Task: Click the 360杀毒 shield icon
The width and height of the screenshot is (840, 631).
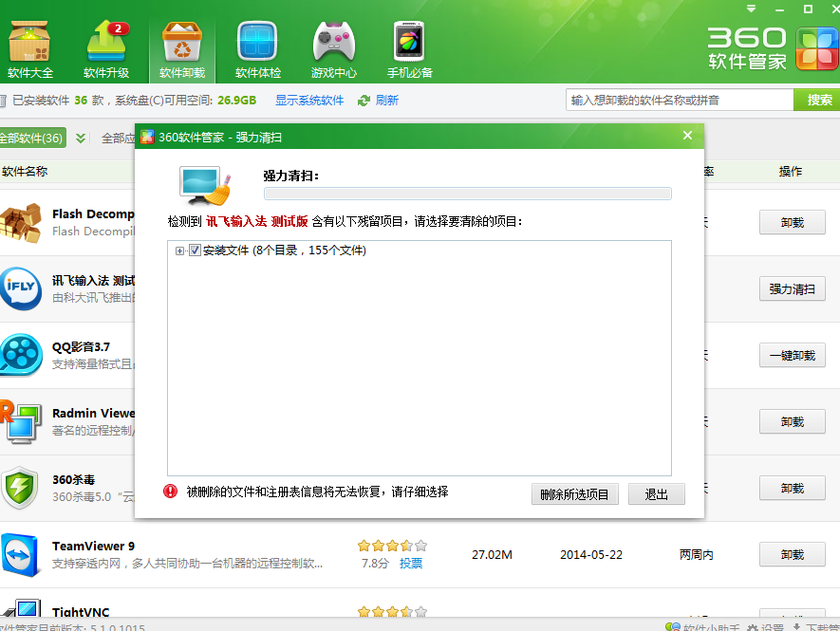Action: (20, 488)
